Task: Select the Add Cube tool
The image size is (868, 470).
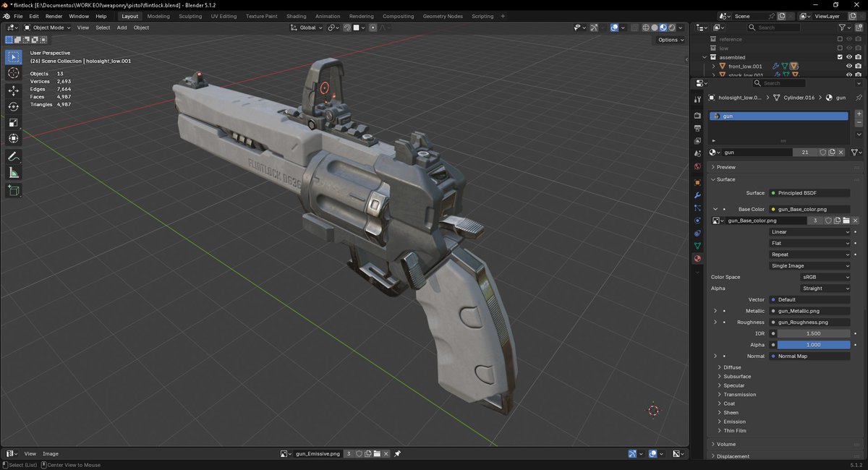Action: point(14,190)
